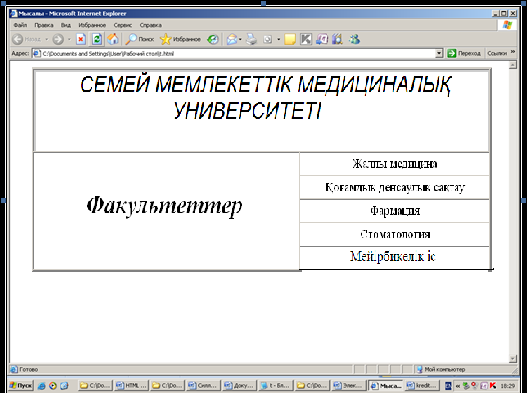This screenshot has height=393, width=530.
Task: Click the red Kaspersky K tray icon
Action: (493, 386)
